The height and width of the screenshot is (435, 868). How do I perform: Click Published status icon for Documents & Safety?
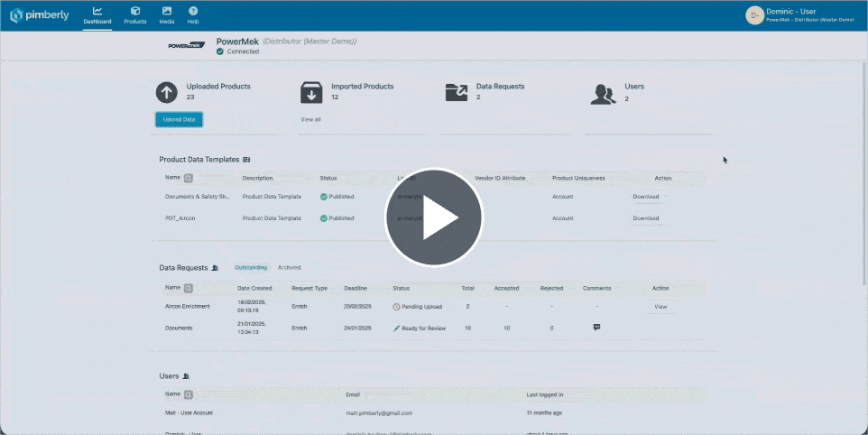point(324,197)
